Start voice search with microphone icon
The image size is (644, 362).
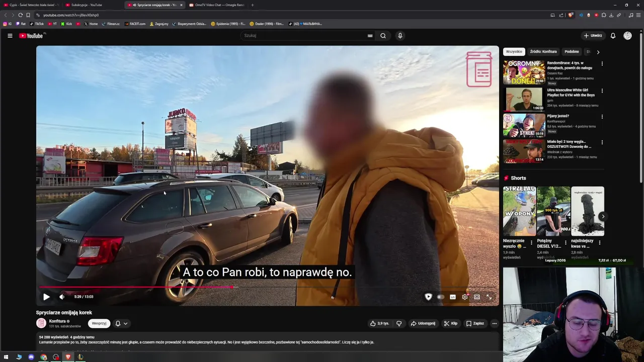tap(400, 36)
